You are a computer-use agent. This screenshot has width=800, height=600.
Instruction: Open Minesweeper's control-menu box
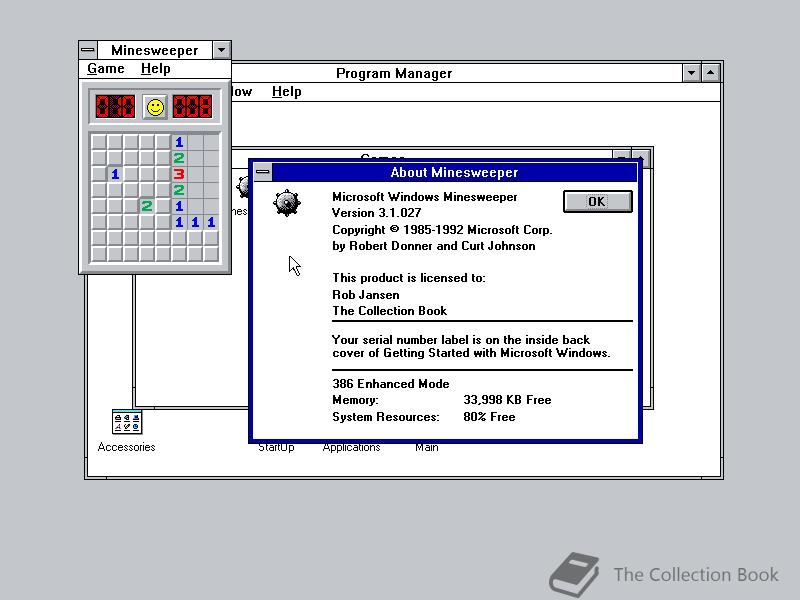[x=88, y=49]
